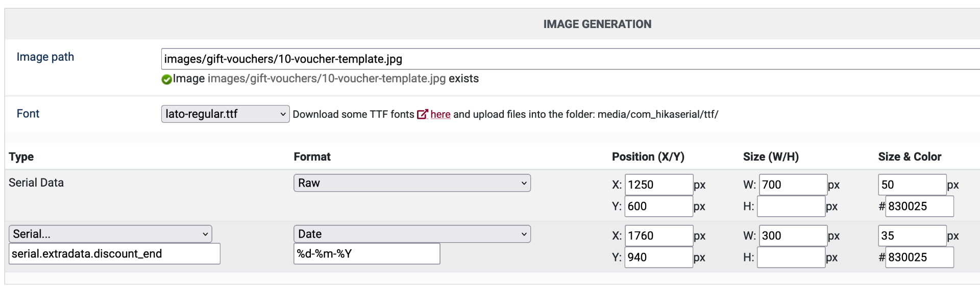This screenshot has height=288, width=980.
Task: Focus the X position field showing 1250
Action: [x=658, y=185]
